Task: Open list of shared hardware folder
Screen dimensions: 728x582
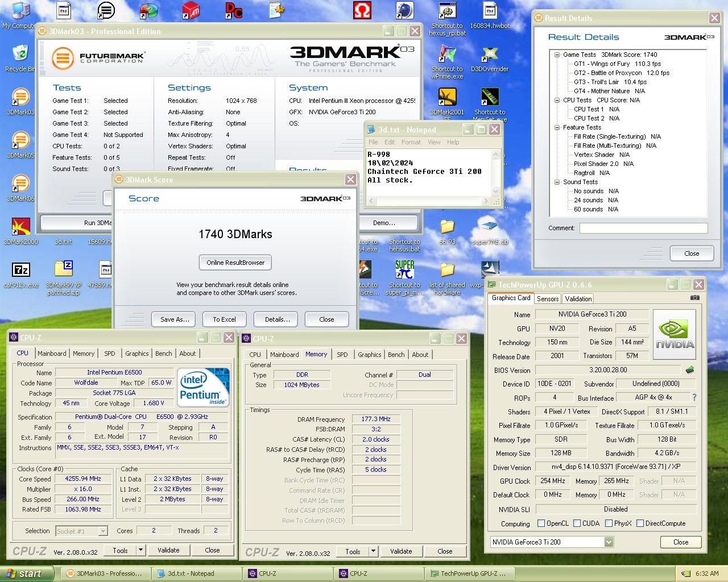Action: pos(447,269)
